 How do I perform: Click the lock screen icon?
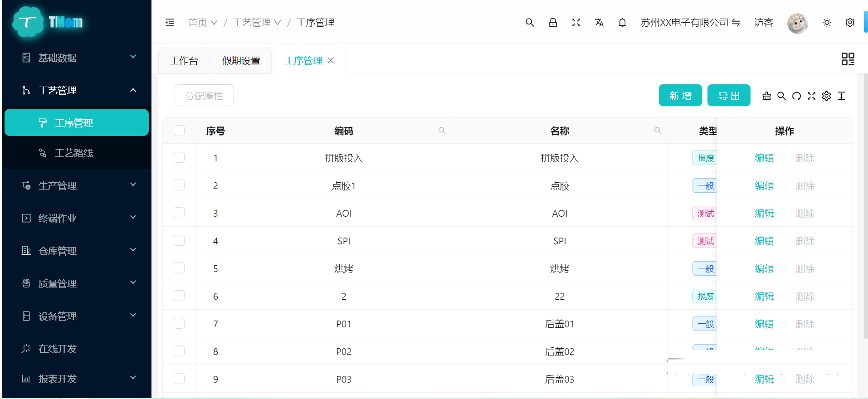coord(552,23)
